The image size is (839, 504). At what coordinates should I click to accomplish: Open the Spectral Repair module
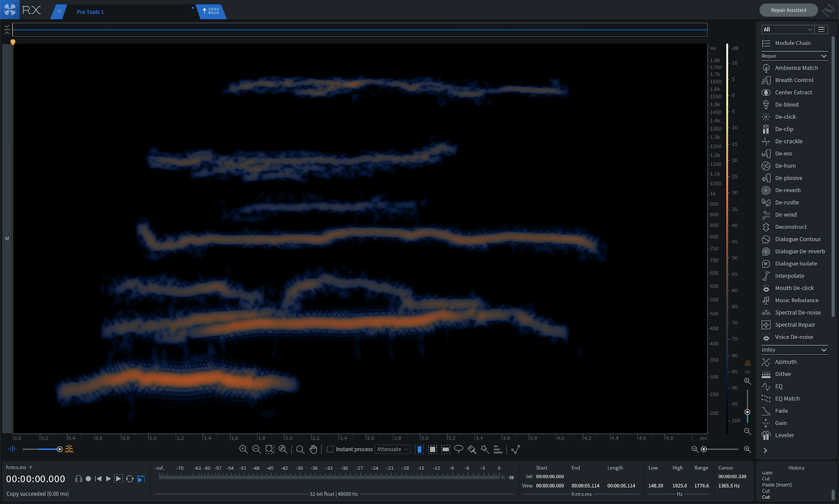pyautogui.click(x=794, y=325)
